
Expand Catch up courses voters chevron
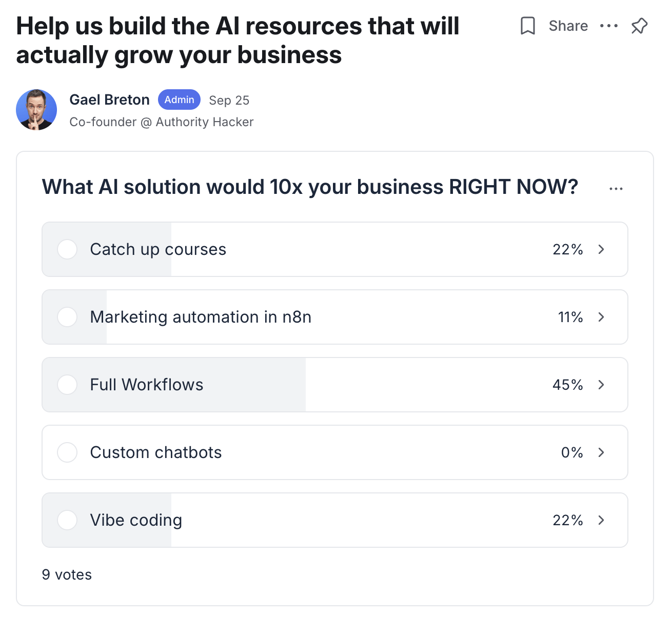click(601, 249)
